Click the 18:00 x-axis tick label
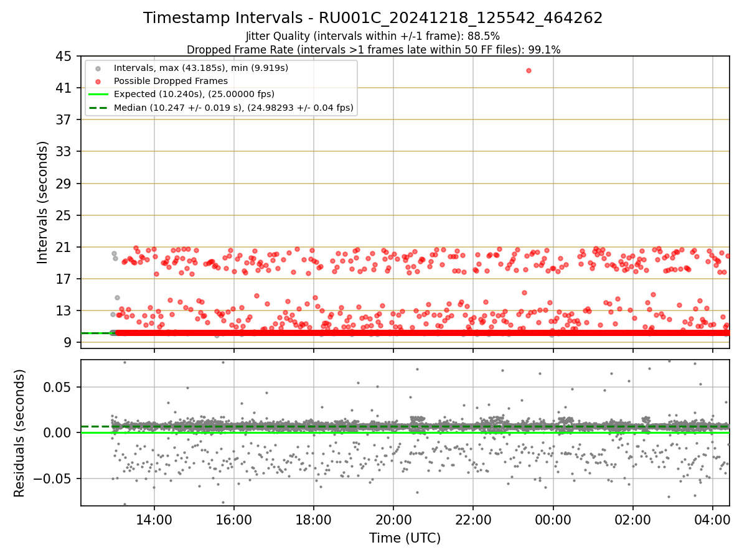 tap(313, 520)
